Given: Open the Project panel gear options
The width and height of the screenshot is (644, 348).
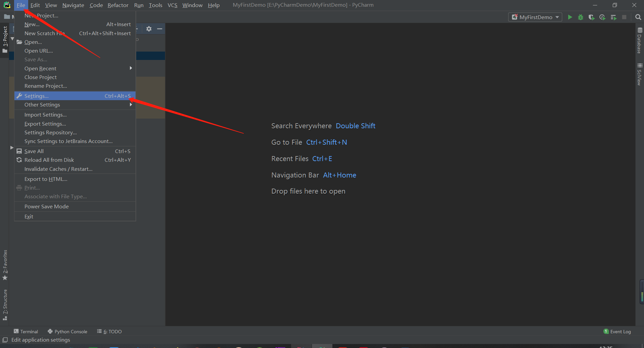Looking at the screenshot, I should [149, 29].
